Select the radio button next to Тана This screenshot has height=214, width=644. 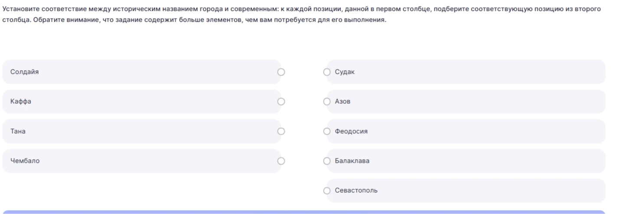point(281,131)
